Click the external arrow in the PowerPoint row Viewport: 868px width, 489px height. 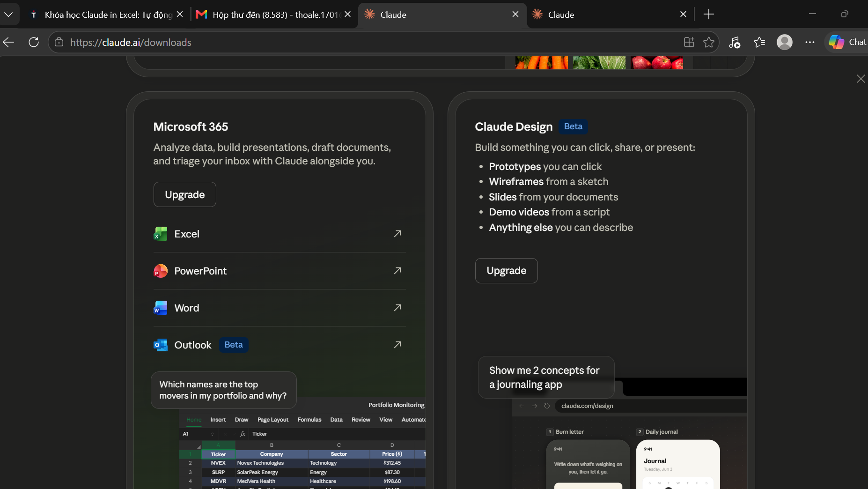point(397,270)
